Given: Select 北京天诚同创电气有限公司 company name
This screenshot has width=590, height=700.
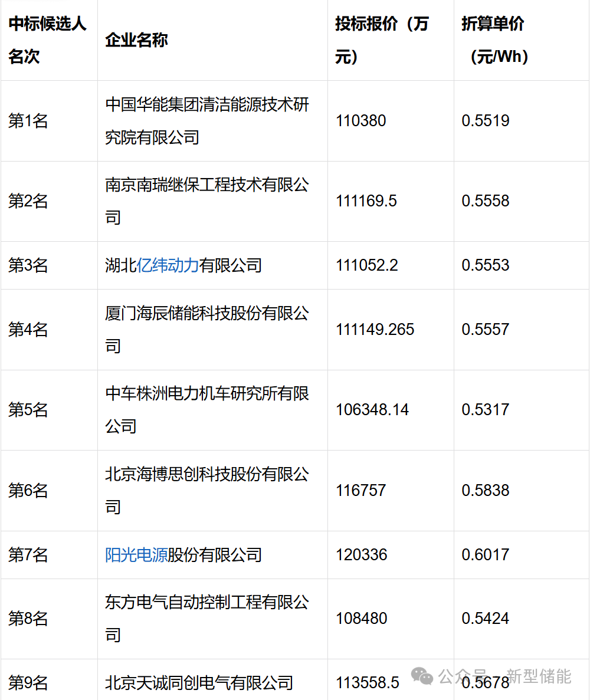Looking at the screenshot, I should click(199, 683).
